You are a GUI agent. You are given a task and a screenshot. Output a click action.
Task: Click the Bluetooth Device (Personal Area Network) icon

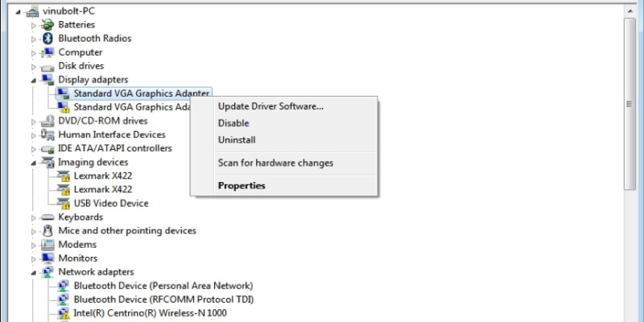tap(64, 286)
